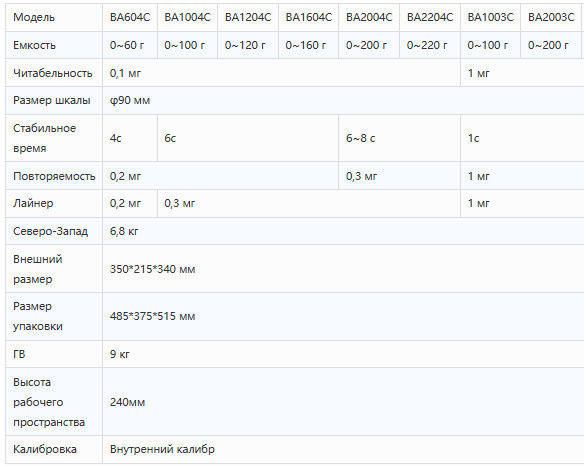Select the 0,3 мг repeatability cell
This screenshot has width=584, height=466.
pyautogui.click(x=399, y=176)
